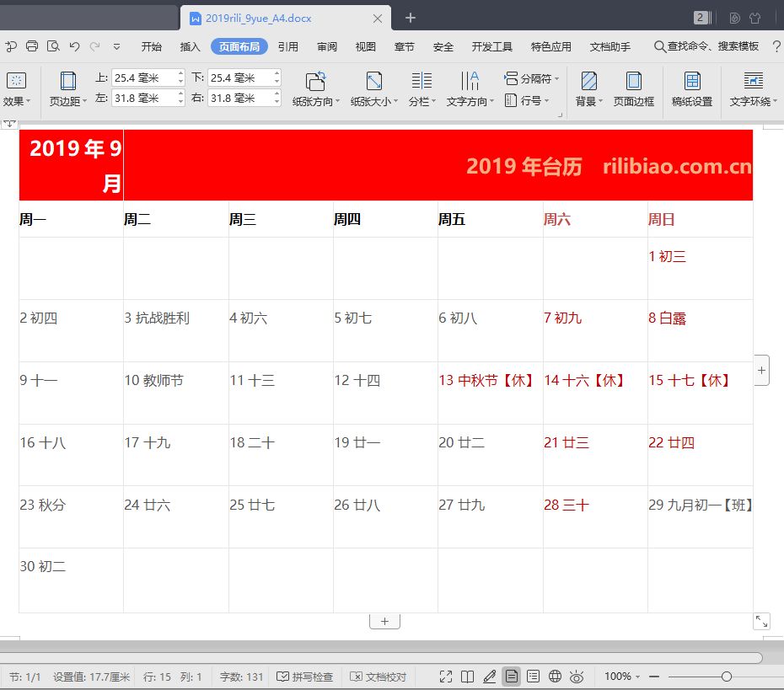Open a new document tab with plus
Viewport: 784px width, 690px height.
coord(410,18)
